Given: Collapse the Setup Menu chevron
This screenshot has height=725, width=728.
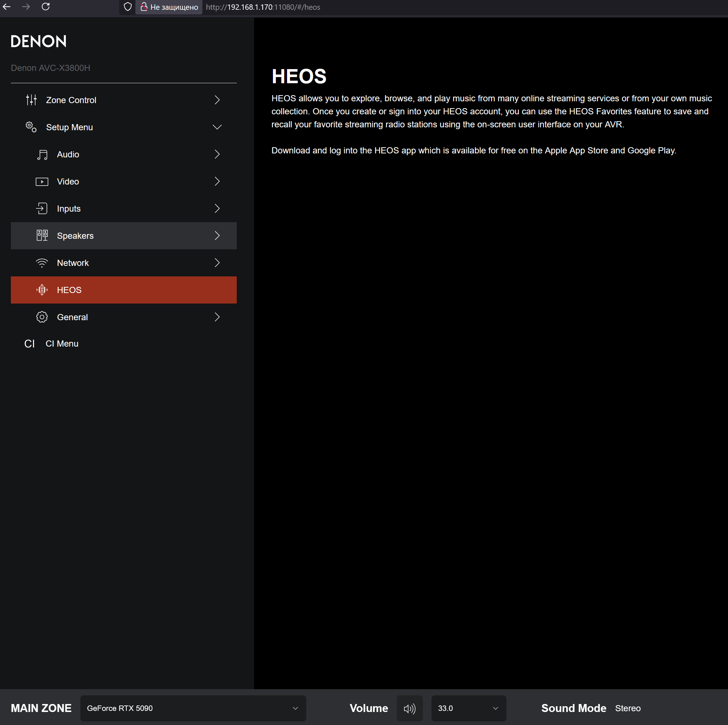Looking at the screenshot, I should 217,127.
